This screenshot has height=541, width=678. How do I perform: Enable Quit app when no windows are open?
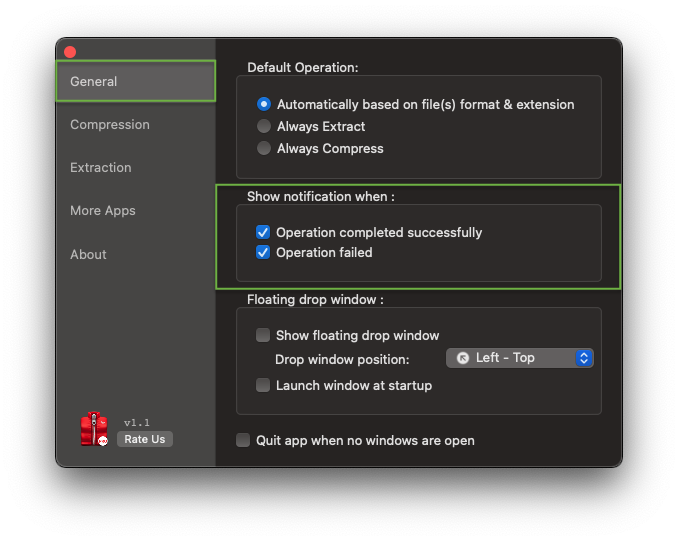click(x=243, y=440)
